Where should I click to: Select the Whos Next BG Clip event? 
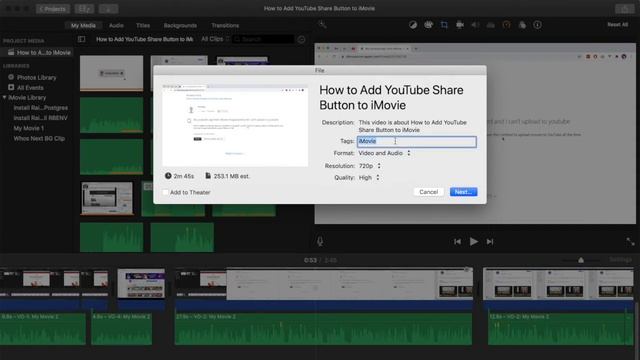[39, 138]
